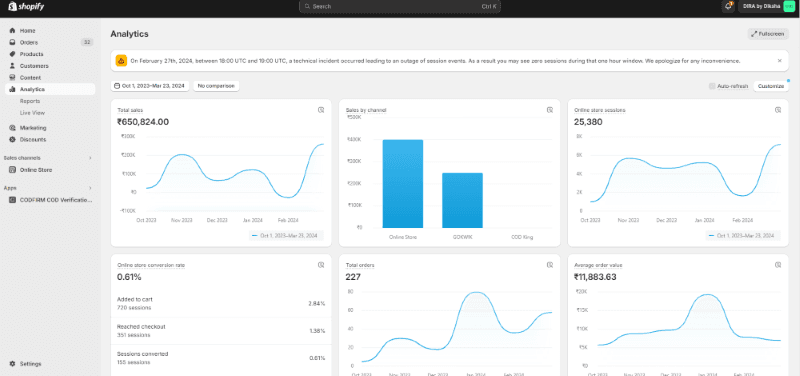The height and width of the screenshot is (376, 800).
Task: Open the Sales by channel report icon
Action: point(549,110)
